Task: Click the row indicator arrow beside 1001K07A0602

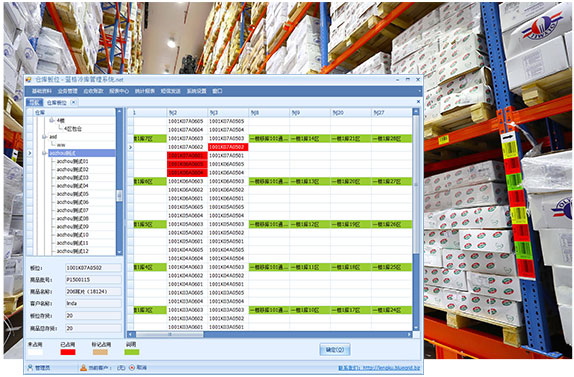Action: click(131, 147)
